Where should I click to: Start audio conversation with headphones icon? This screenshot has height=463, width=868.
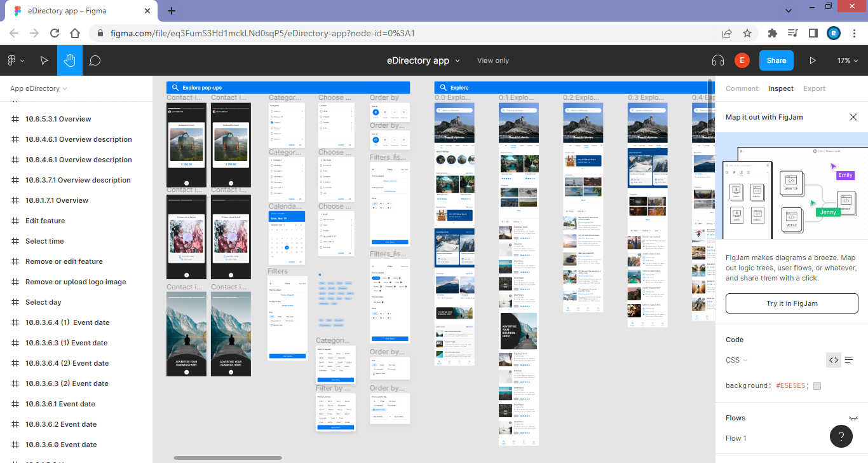(x=718, y=60)
